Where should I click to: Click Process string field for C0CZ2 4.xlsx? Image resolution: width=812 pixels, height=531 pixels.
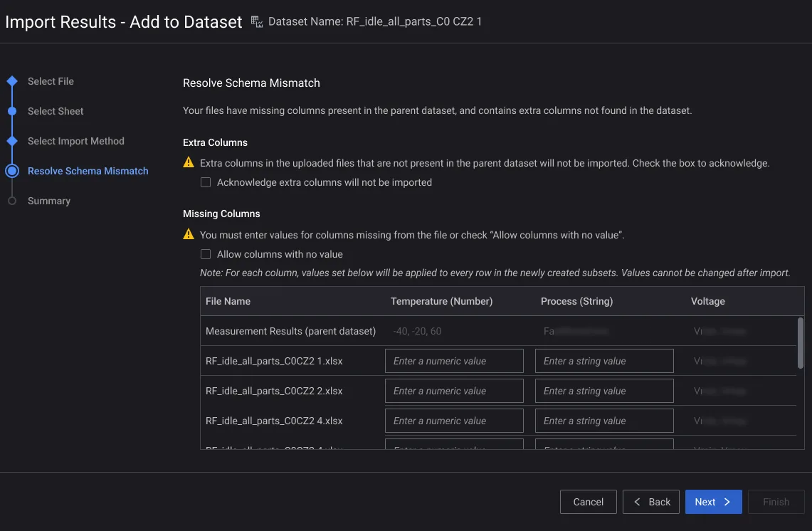tap(604, 421)
